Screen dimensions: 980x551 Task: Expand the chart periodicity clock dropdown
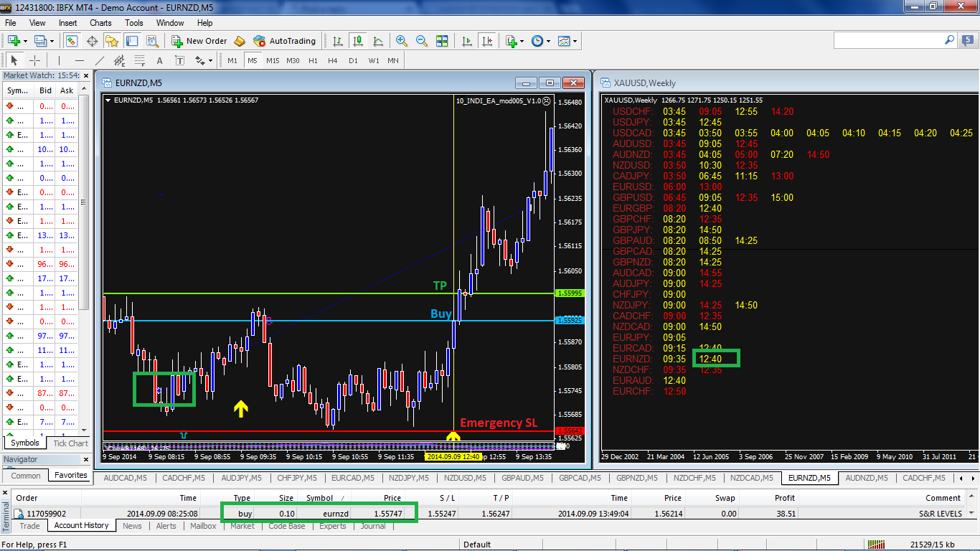[549, 41]
